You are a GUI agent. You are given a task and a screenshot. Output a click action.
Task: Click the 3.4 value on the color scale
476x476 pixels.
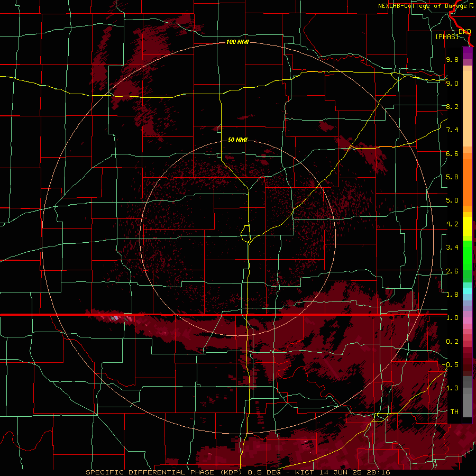pyautogui.click(x=452, y=248)
